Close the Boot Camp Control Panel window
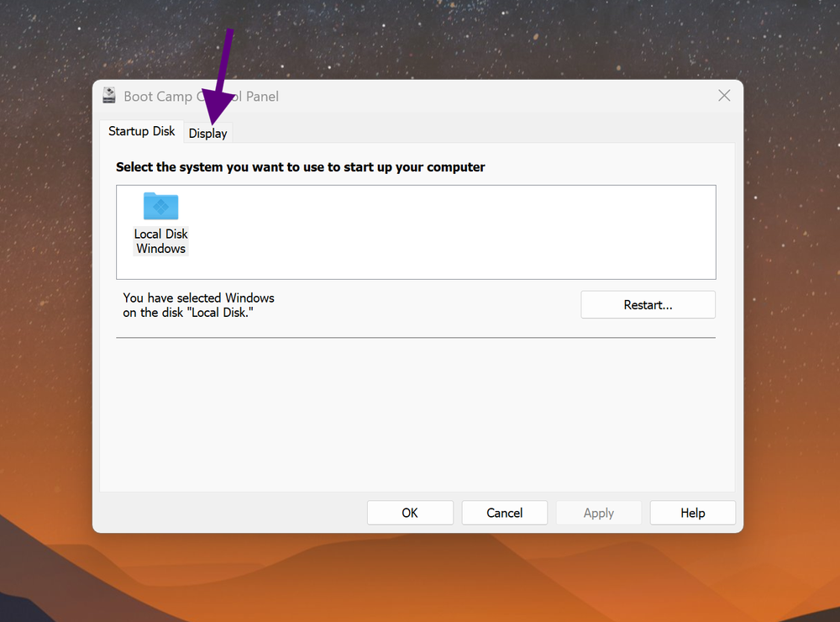The image size is (840, 622). tap(724, 95)
